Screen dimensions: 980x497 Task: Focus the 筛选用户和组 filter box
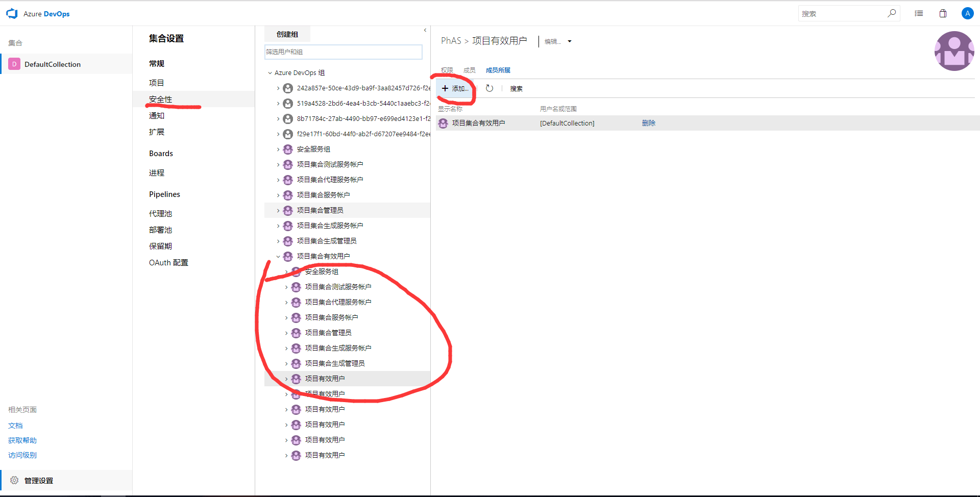point(343,52)
